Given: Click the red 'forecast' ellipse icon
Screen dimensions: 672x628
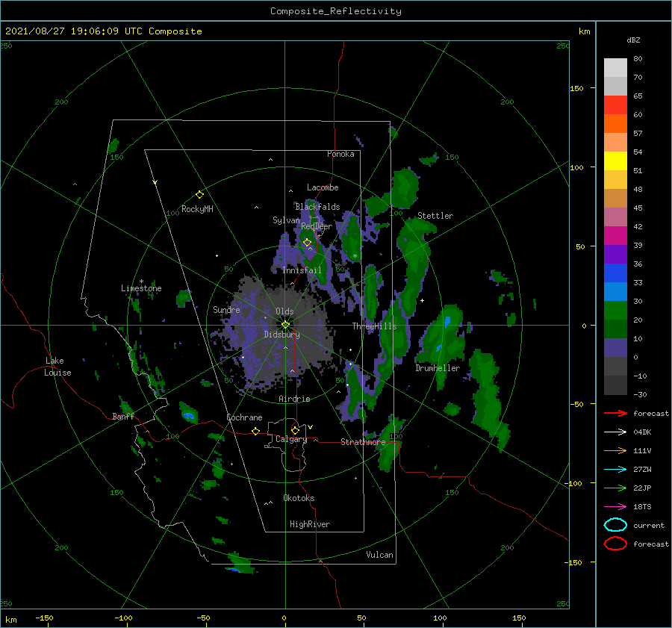Looking at the screenshot, I should [x=615, y=544].
